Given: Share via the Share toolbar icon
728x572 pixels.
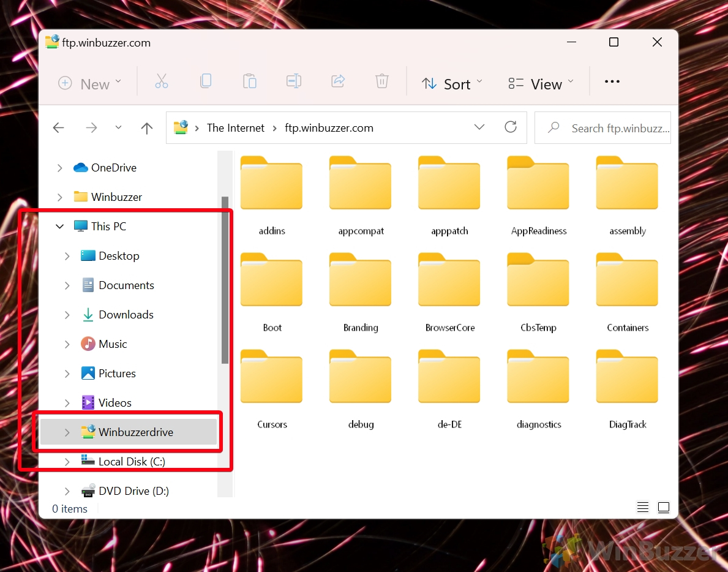Looking at the screenshot, I should click(x=337, y=81).
